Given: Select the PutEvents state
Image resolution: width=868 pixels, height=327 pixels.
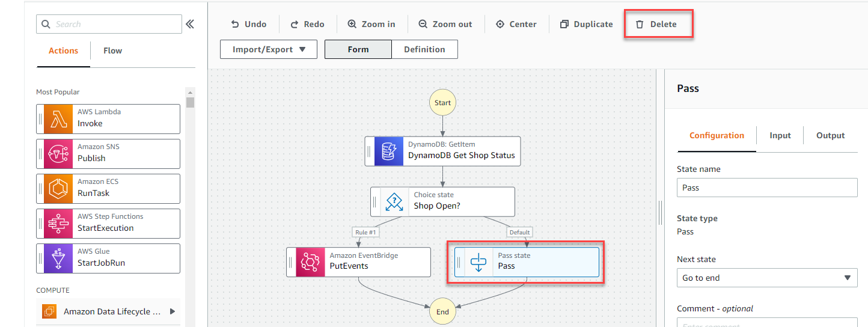Looking at the screenshot, I should click(x=359, y=262).
